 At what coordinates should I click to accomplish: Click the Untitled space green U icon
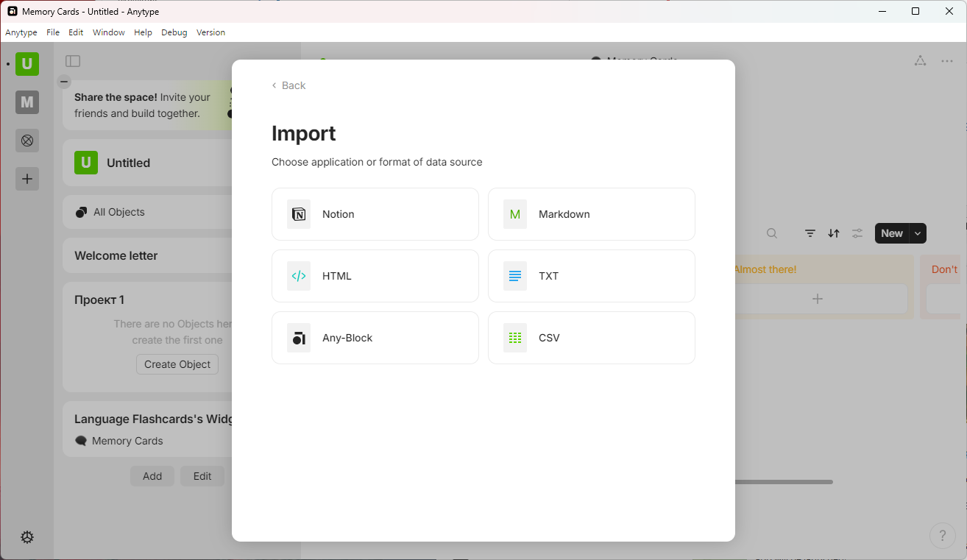tap(86, 163)
